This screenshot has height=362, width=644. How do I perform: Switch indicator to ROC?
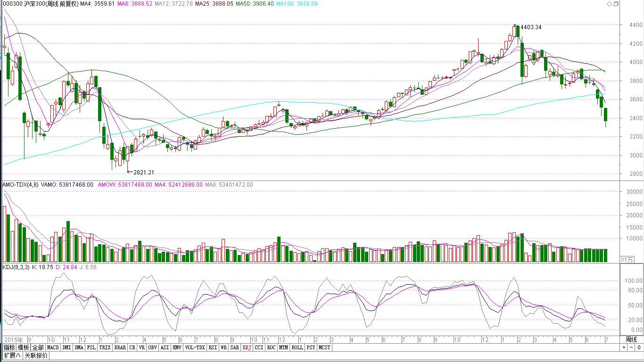[x=271, y=347]
